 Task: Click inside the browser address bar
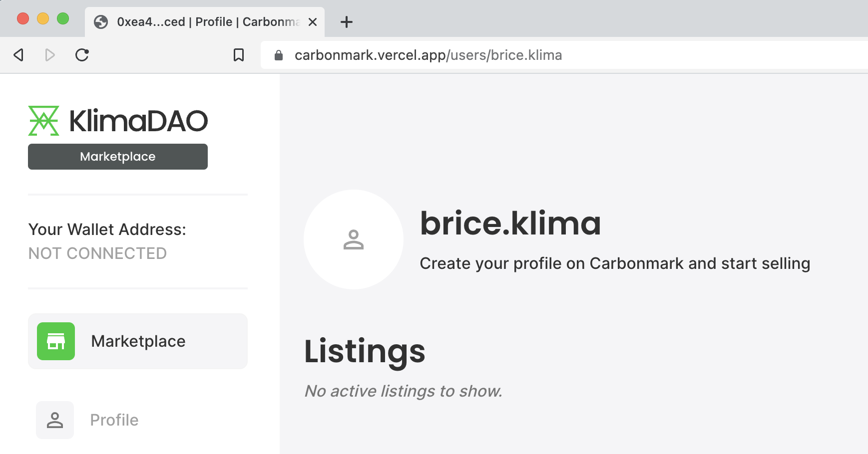tap(449, 55)
